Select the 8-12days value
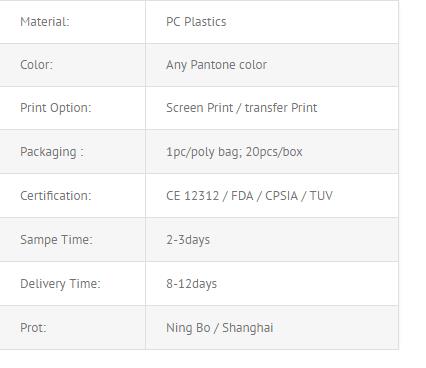This screenshot has height=368, width=426. click(x=191, y=284)
